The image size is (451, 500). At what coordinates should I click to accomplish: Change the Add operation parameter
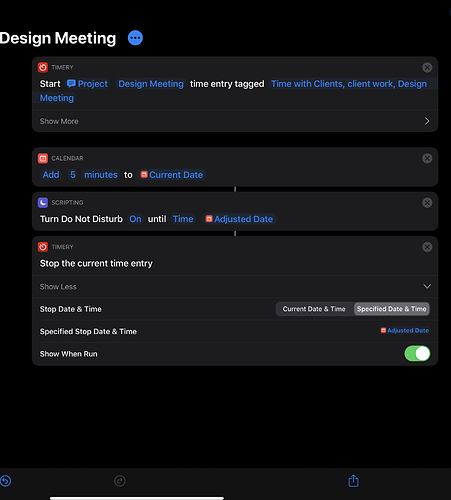51,175
